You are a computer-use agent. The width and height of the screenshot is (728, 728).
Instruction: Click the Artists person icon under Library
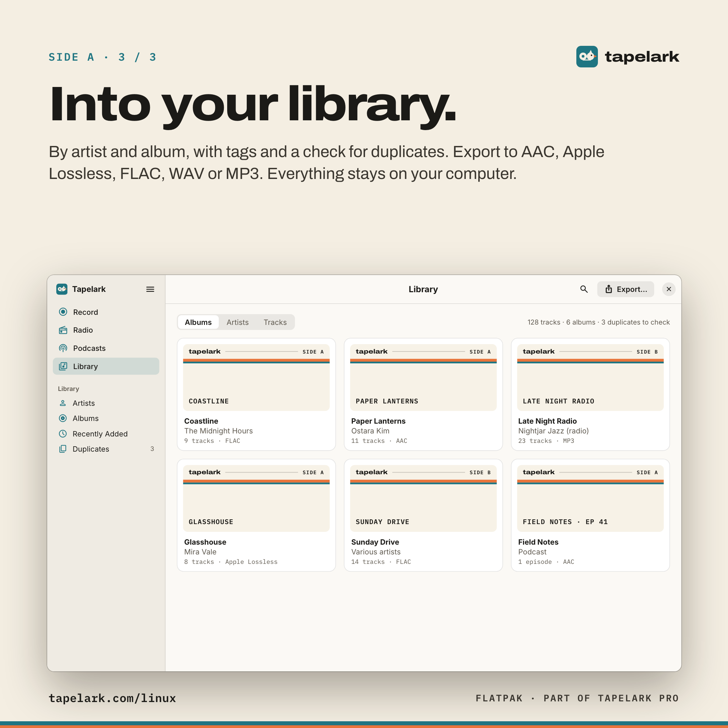pyautogui.click(x=63, y=403)
